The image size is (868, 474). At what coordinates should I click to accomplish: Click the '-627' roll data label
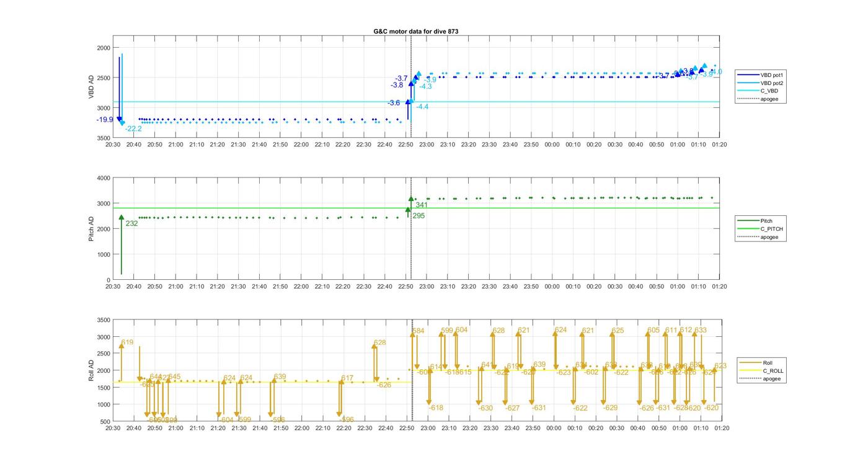pos(512,408)
